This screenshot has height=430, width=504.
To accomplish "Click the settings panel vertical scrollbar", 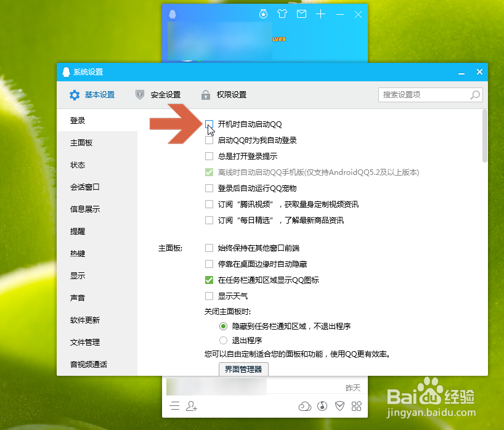I will pyautogui.click(x=485, y=136).
